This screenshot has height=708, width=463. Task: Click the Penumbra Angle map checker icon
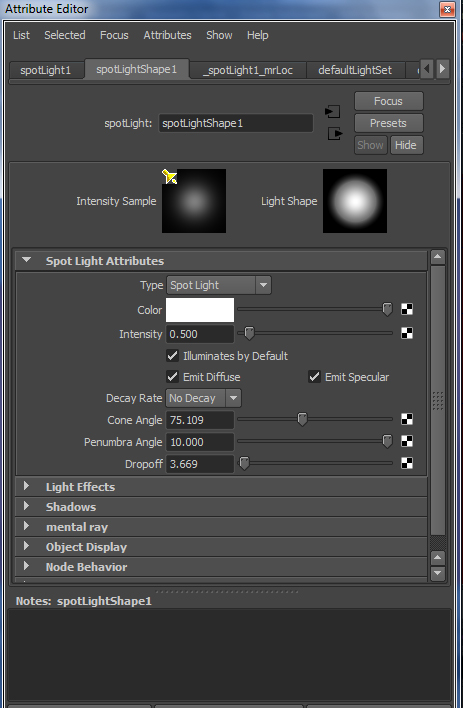click(x=407, y=441)
